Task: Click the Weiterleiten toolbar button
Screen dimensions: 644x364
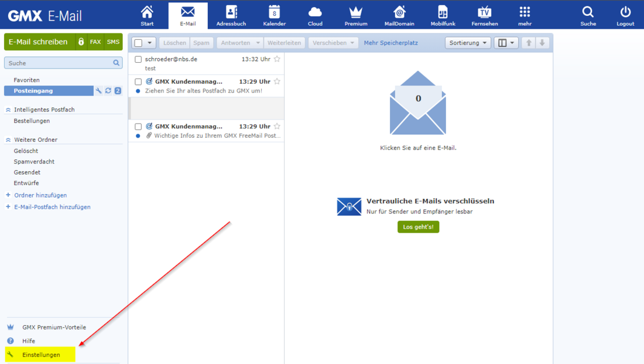Action: pos(284,43)
